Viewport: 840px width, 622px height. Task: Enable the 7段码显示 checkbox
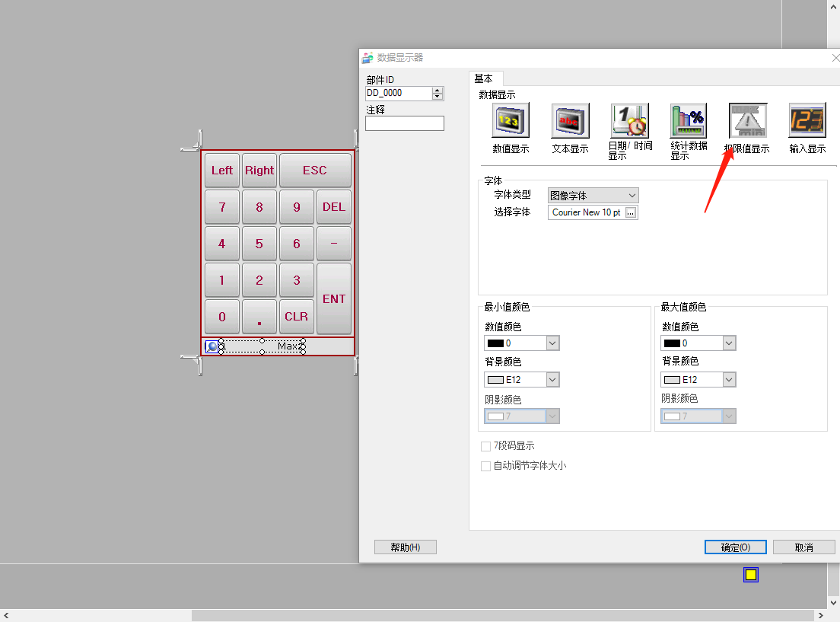click(x=485, y=446)
